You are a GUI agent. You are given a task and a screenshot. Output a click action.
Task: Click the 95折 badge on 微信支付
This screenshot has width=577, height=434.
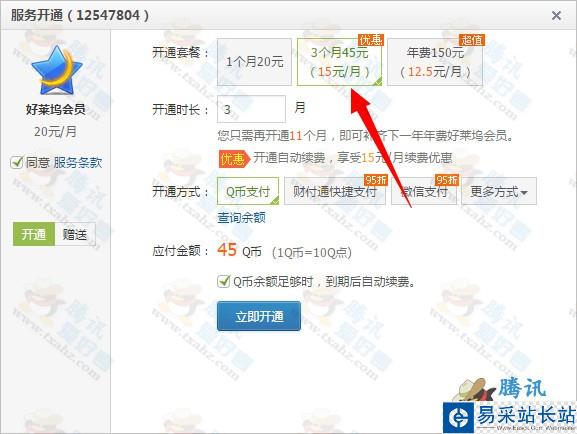pos(447,180)
